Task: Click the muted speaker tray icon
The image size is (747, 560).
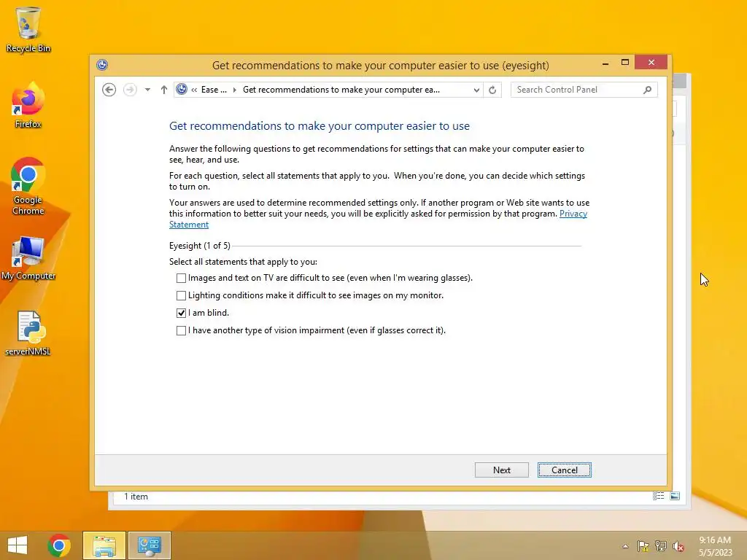Action: pyautogui.click(x=678, y=546)
